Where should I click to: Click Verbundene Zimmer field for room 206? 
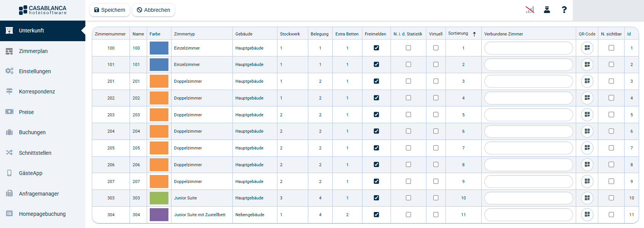pos(529,165)
